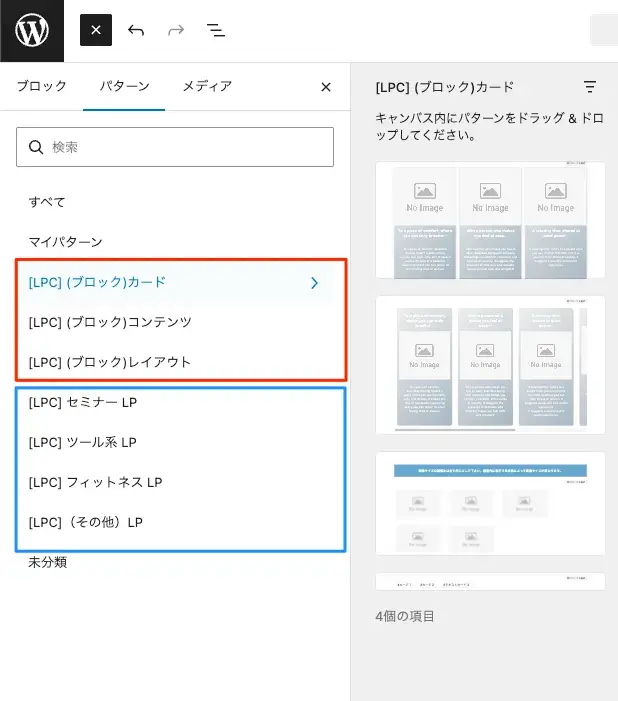The width and height of the screenshot is (618, 701).
Task: Open [LPC] (ブロック)コンテンツ category
Action: coord(110,322)
